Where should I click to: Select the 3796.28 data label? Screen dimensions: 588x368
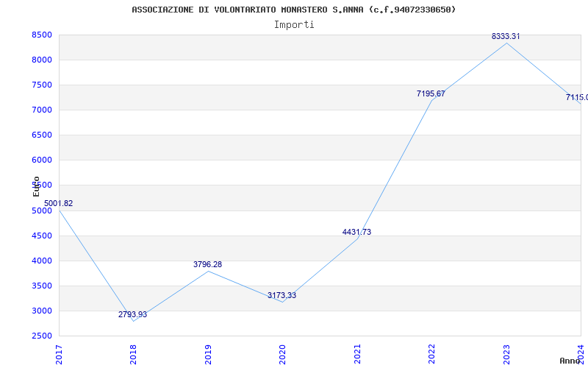(208, 264)
